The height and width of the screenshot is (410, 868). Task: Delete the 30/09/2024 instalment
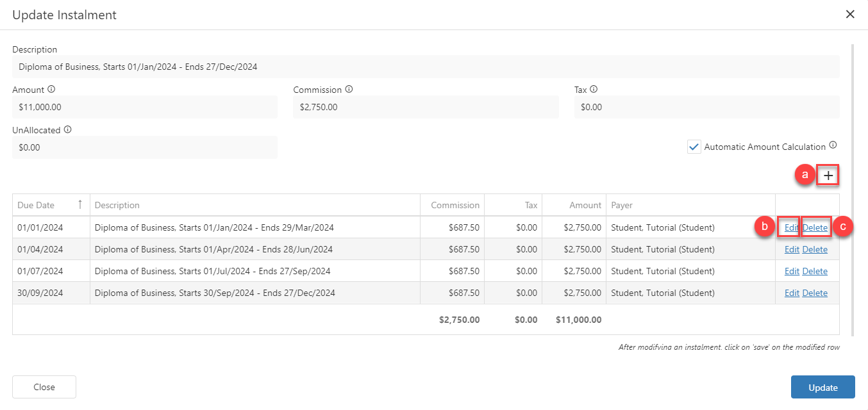pyautogui.click(x=815, y=293)
